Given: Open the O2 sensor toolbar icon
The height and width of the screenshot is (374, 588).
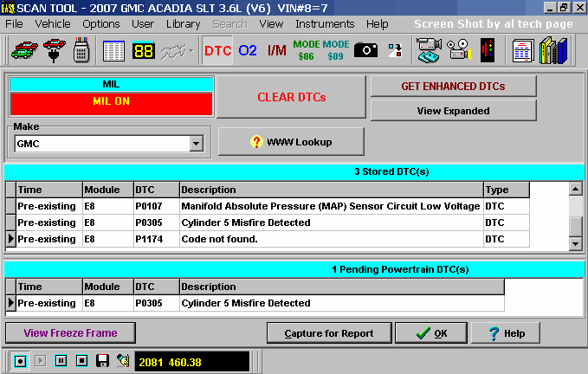Looking at the screenshot, I should tap(248, 50).
